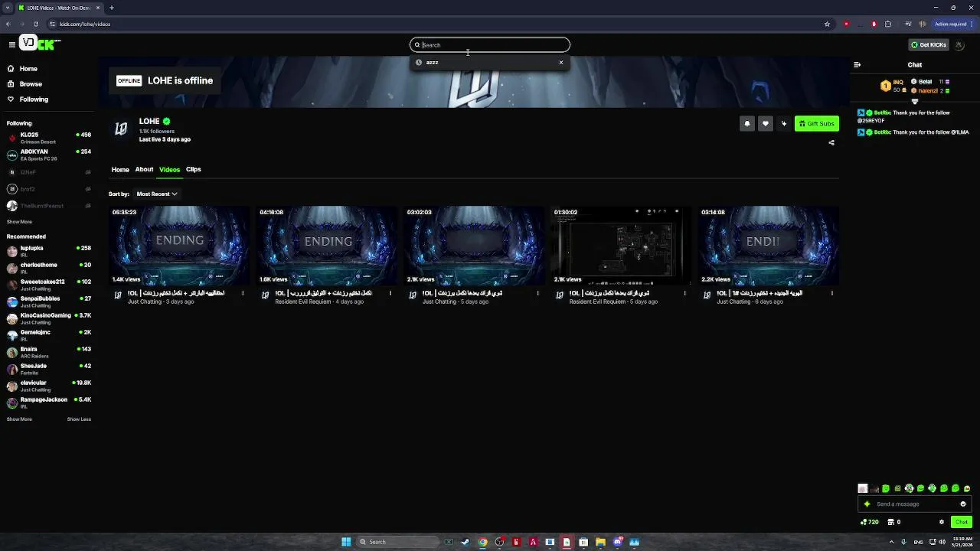Image resolution: width=980 pixels, height=551 pixels.
Task: Open the 01:30:02 video thumbnail
Action: coord(621,246)
